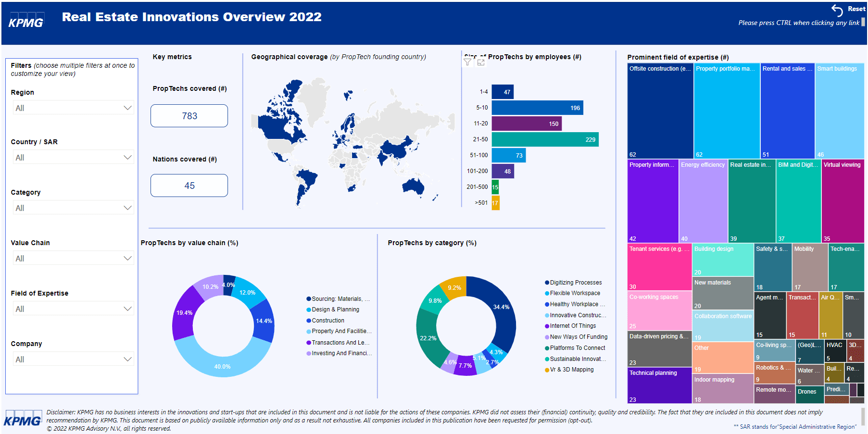Open the Region filter dropdown
868x434 pixels.
(74, 108)
